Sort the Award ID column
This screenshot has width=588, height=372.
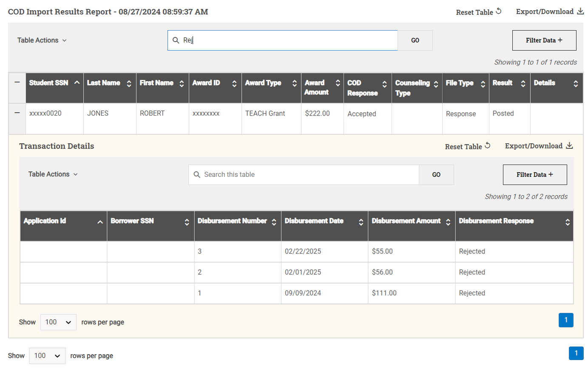click(234, 84)
